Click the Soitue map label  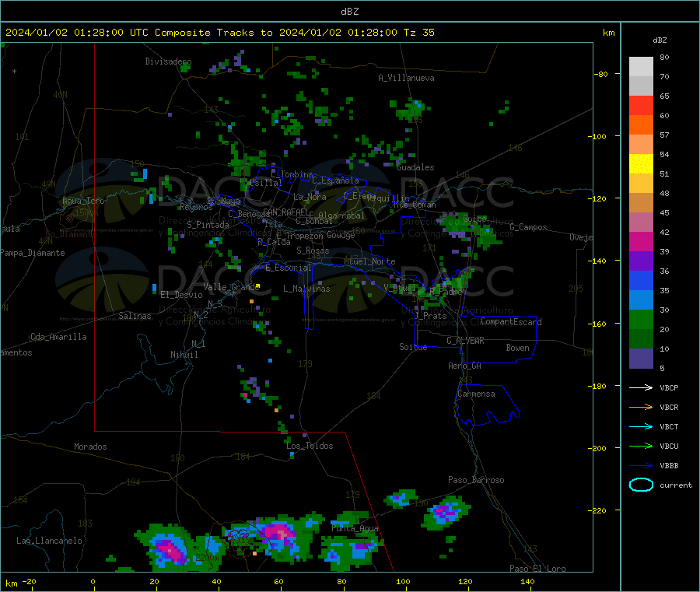coord(413,347)
